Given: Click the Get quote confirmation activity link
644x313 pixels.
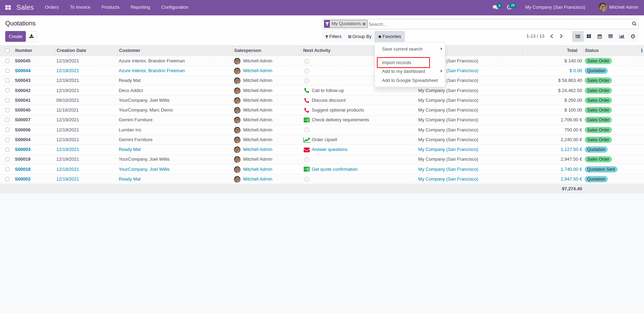Looking at the screenshot, I should pyautogui.click(x=335, y=169).
